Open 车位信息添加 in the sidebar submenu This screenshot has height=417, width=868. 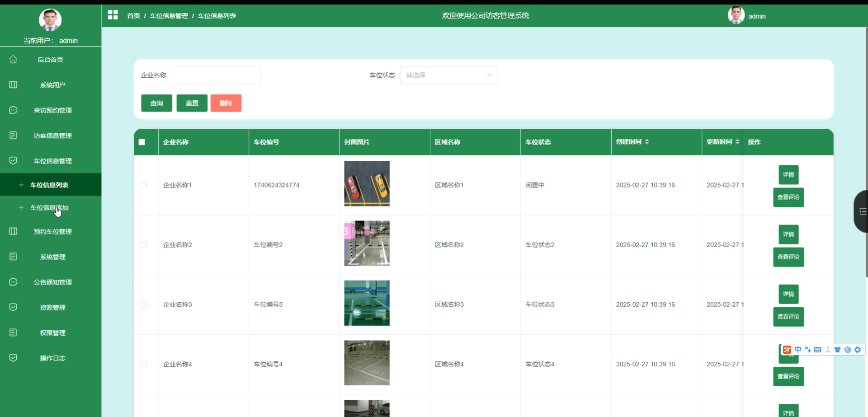[51, 208]
